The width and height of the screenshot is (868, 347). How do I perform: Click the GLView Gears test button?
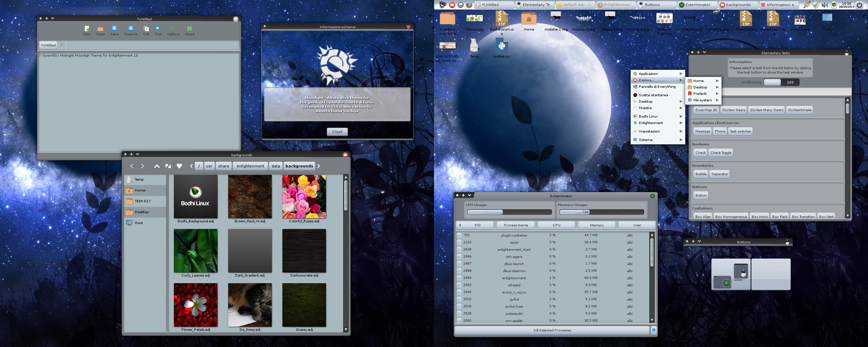point(734,110)
